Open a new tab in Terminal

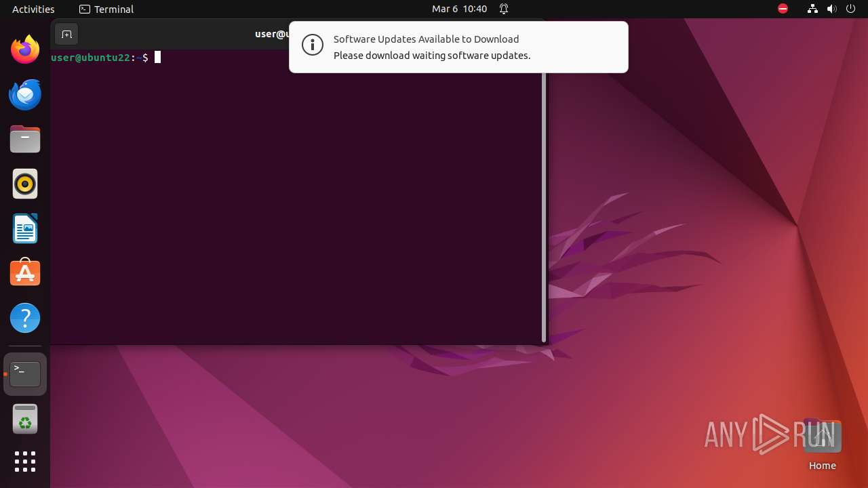point(66,34)
